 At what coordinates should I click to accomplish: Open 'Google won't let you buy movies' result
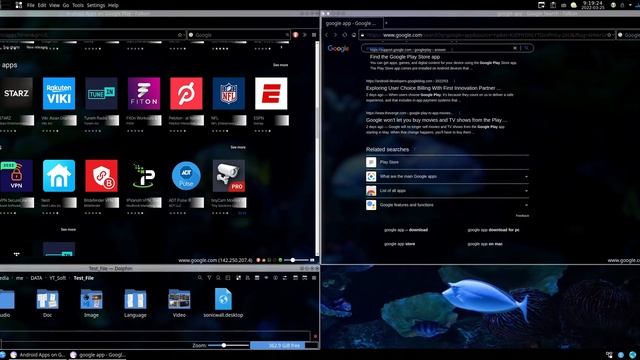pyautogui.click(x=436, y=120)
